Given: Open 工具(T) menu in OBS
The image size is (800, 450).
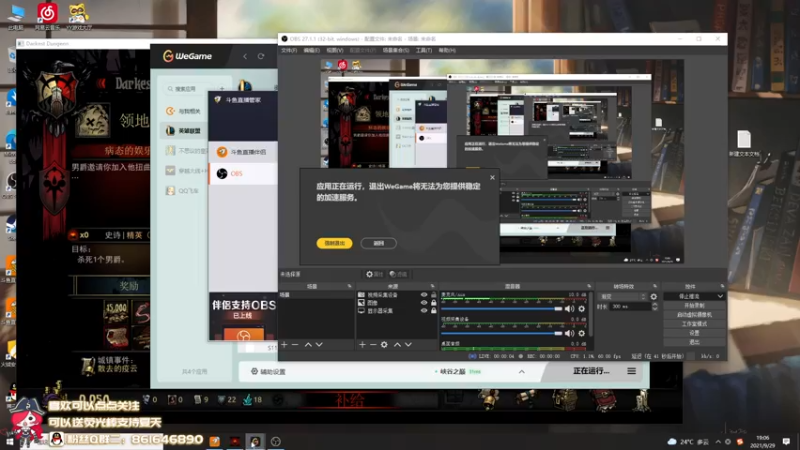Looking at the screenshot, I should pos(423,51).
